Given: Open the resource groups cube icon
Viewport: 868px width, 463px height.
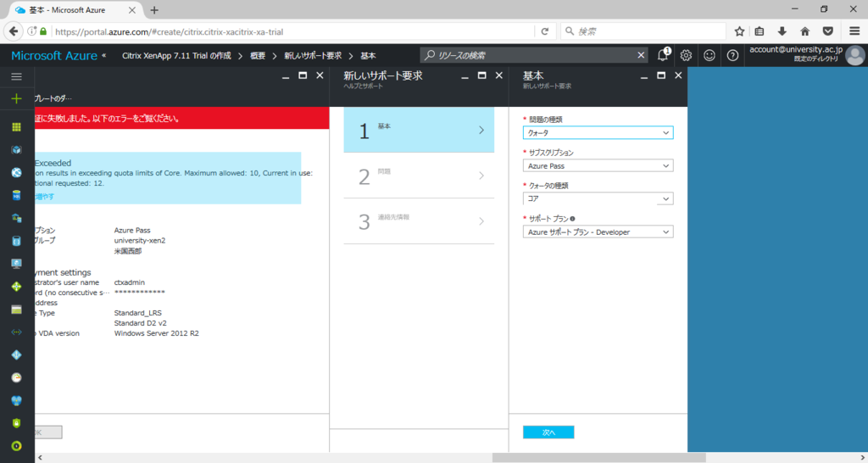Looking at the screenshot, I should tap(17, 150).
